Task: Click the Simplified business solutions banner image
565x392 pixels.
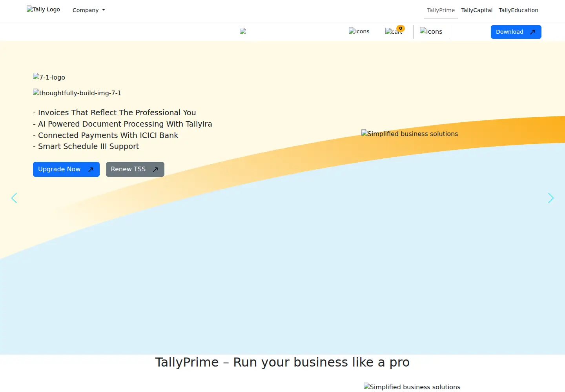Action: pos(410,134)
